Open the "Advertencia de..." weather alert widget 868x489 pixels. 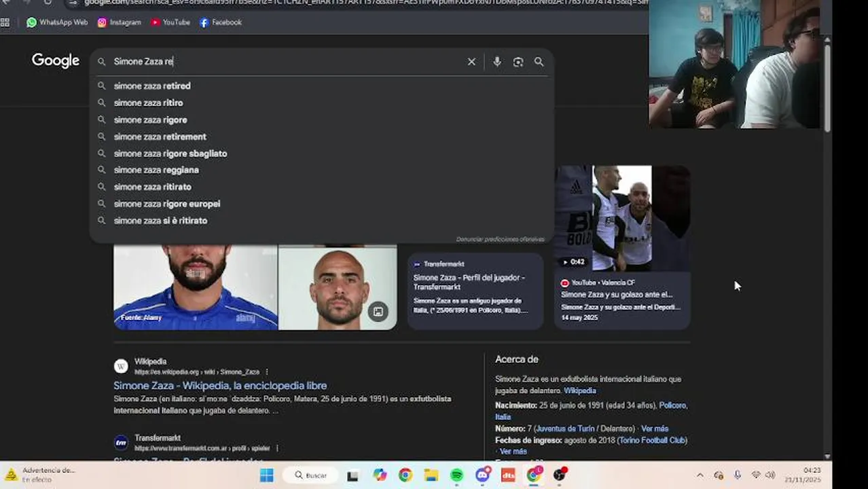[40, 475]
